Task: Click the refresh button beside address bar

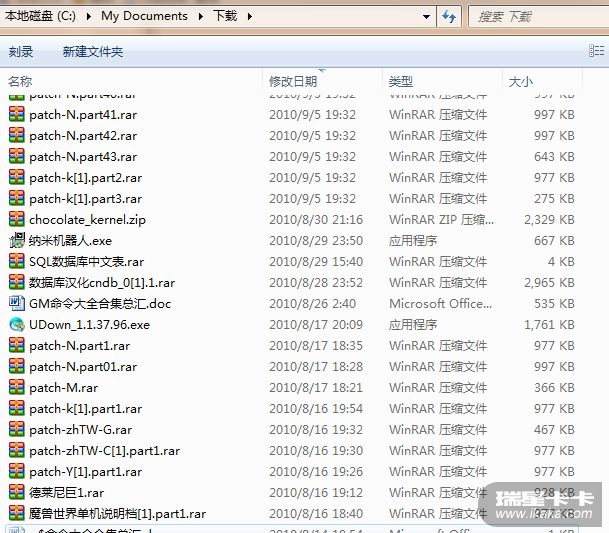Action: [x=449, y=17]
